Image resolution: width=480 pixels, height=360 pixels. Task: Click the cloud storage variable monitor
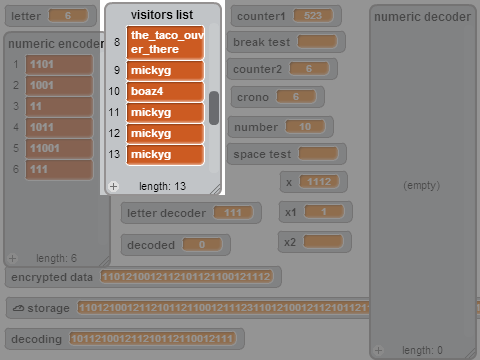(243, 308)
